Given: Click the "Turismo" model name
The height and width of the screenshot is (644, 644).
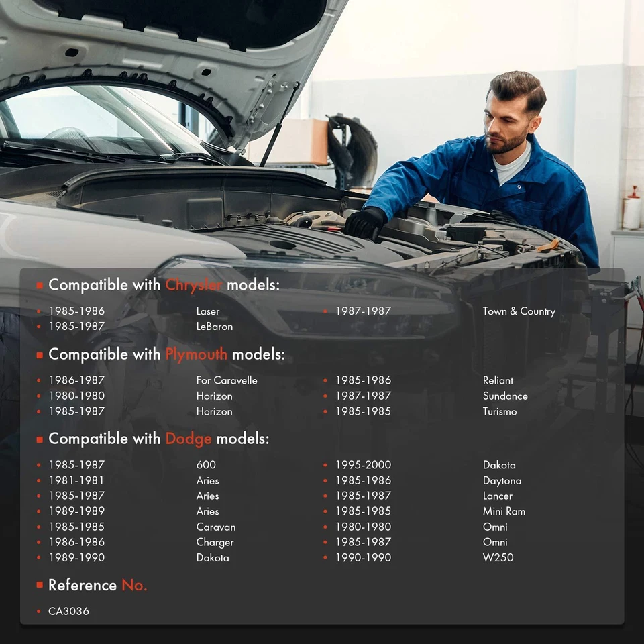Looking at the screenshot, I should point(500,411).
